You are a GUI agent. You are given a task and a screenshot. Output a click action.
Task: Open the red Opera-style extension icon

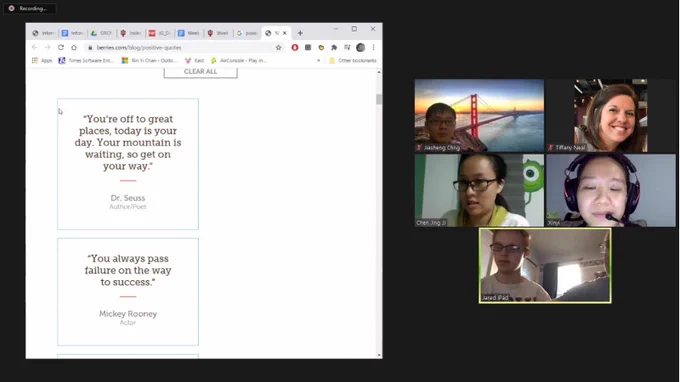coord(295,47)
